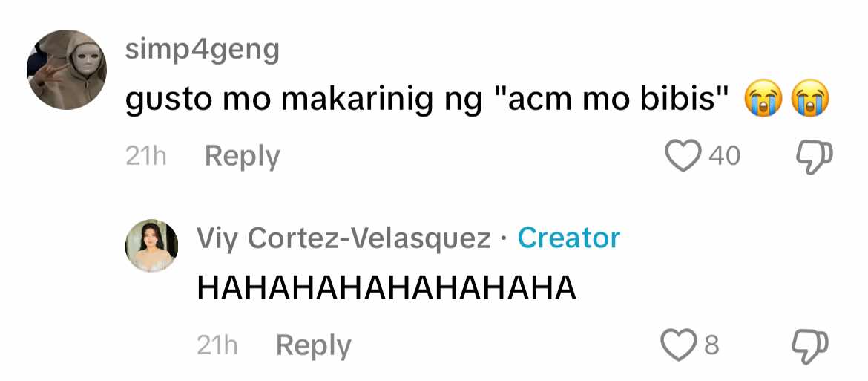The width and height of the screenshot is (868, 381).
Task: Open the simp4geng username profile link
Action: coord(202,51)
